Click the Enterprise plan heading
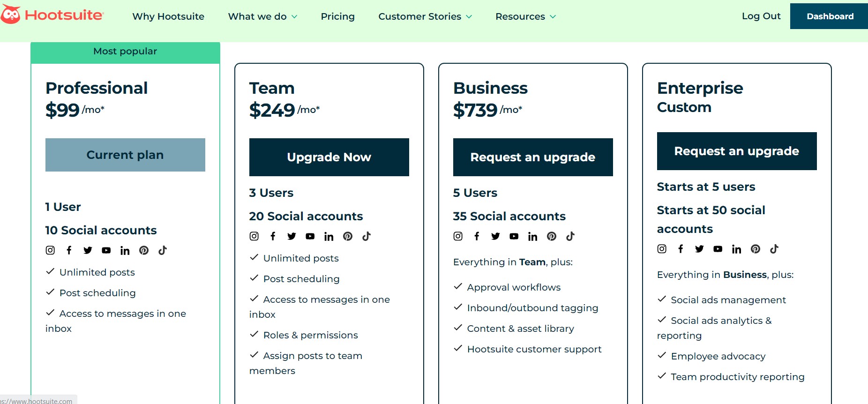This screenshot has height=404, width=868. pyautogui.click(x=700, y=88)
